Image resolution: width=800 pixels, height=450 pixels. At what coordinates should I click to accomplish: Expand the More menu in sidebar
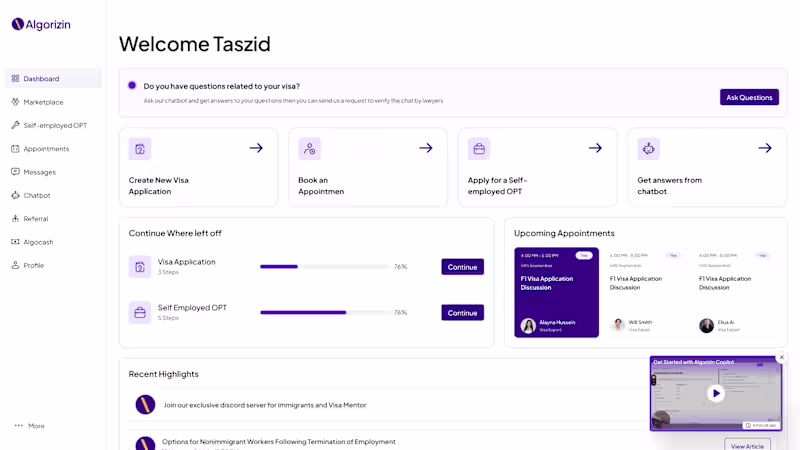30,426
